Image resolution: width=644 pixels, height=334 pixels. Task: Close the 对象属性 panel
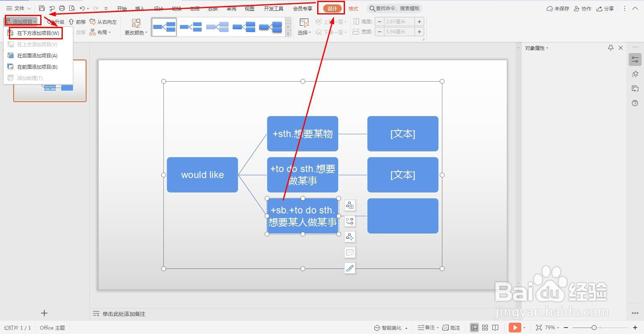[621, 48]
